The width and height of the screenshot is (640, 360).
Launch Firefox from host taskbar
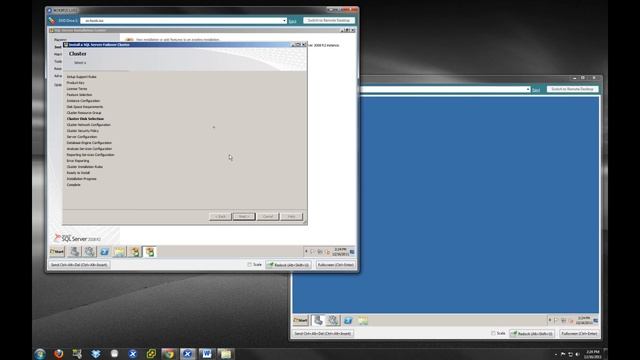[59, 354]
